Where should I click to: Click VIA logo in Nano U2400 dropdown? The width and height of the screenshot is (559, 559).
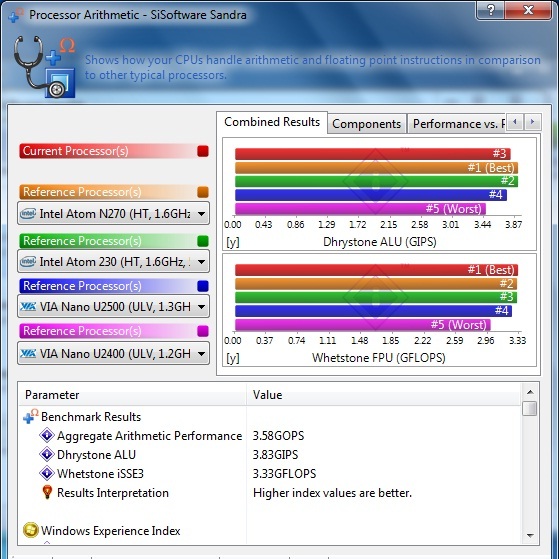click(x=28, y=354)
